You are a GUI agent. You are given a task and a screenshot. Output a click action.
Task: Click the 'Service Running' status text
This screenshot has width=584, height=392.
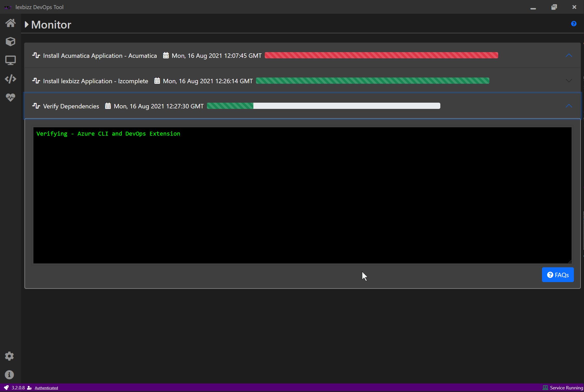[566, 388]
